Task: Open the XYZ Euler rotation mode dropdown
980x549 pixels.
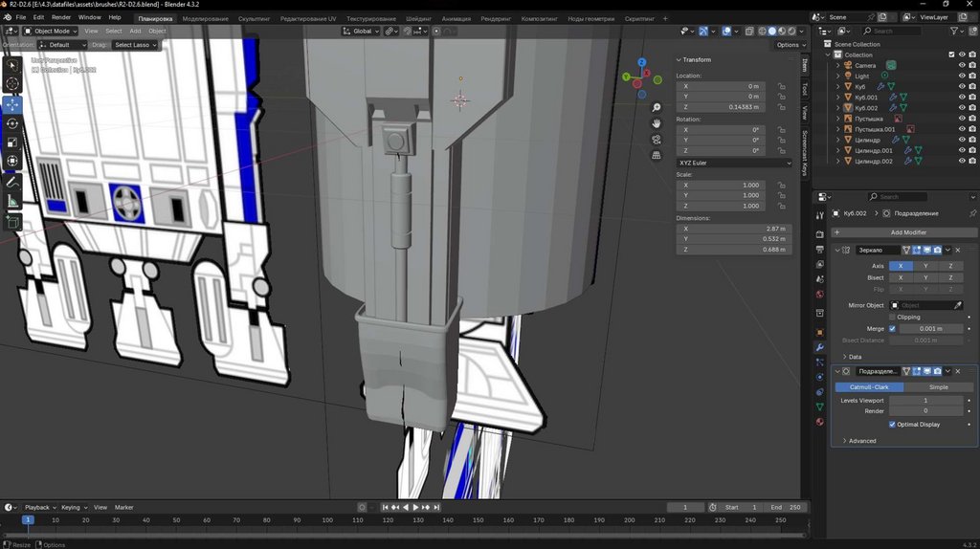Action: (734, 163)
